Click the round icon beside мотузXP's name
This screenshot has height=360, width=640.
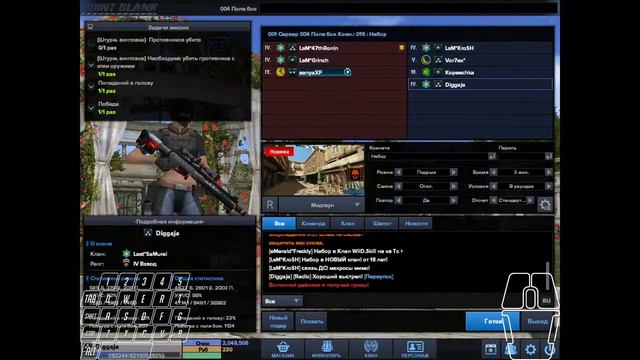347,72
